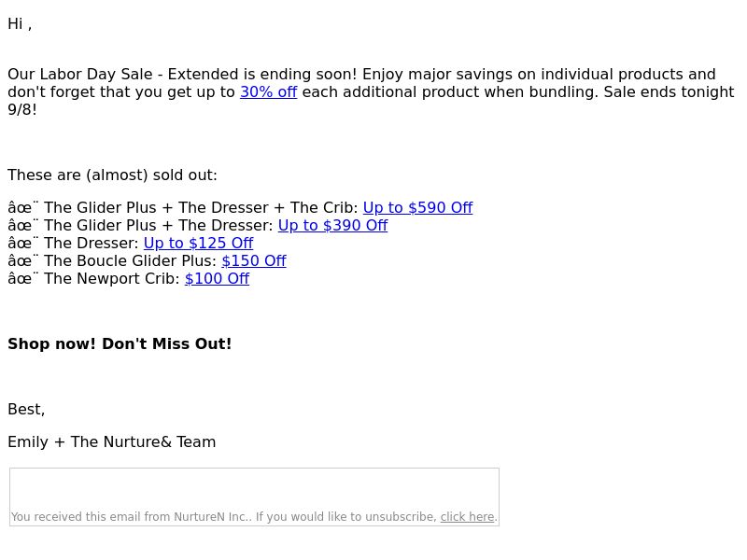This screenshot has width=747, height=560.
Task: Follow the Up to $390 Off link
Action: tap(332, 225)
